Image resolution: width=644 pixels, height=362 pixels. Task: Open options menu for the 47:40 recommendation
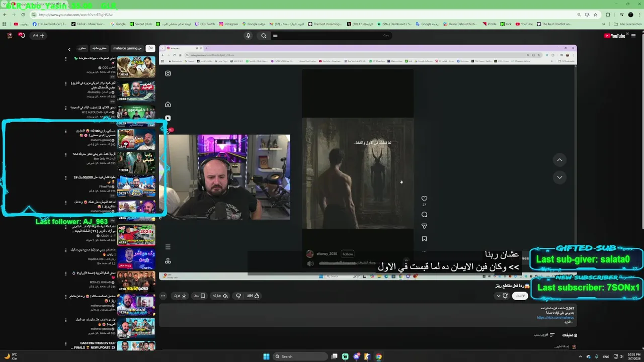pos(65,274)
